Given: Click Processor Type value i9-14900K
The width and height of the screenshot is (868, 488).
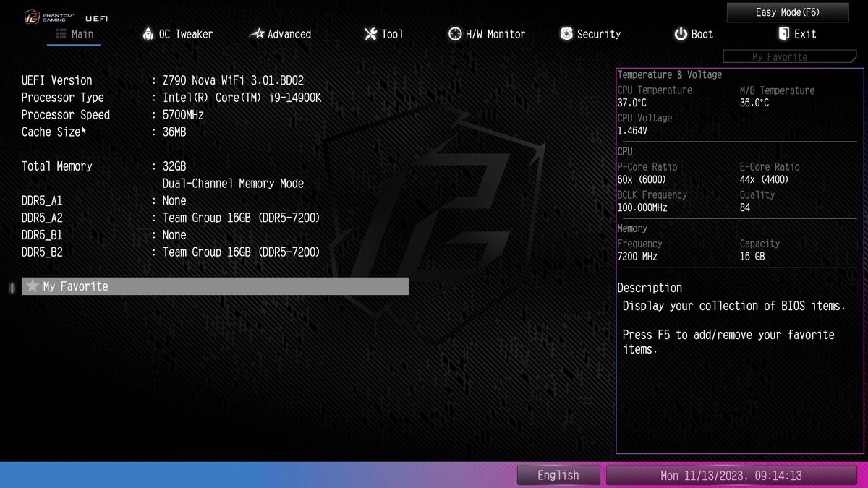Looking at the screenshot, I should [242, 98].
